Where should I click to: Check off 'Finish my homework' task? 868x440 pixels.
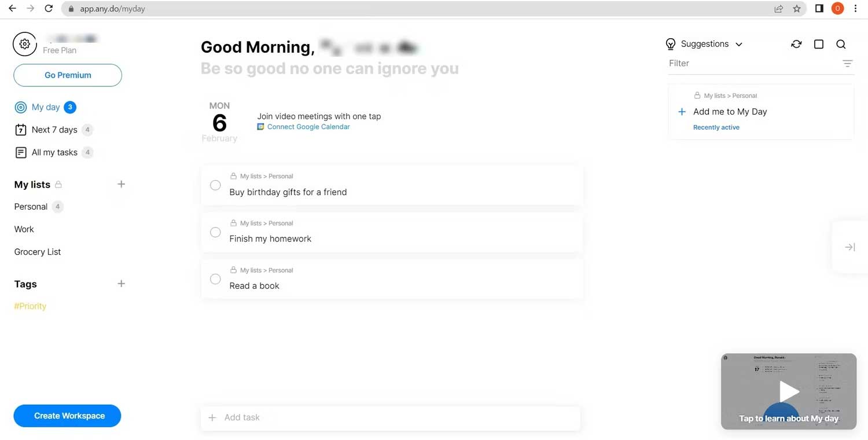click(215, 232)
